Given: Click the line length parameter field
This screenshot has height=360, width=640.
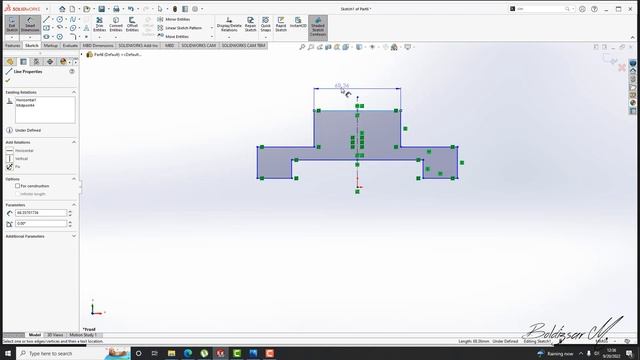Looking at the screenshot, I should coord(41,213).
